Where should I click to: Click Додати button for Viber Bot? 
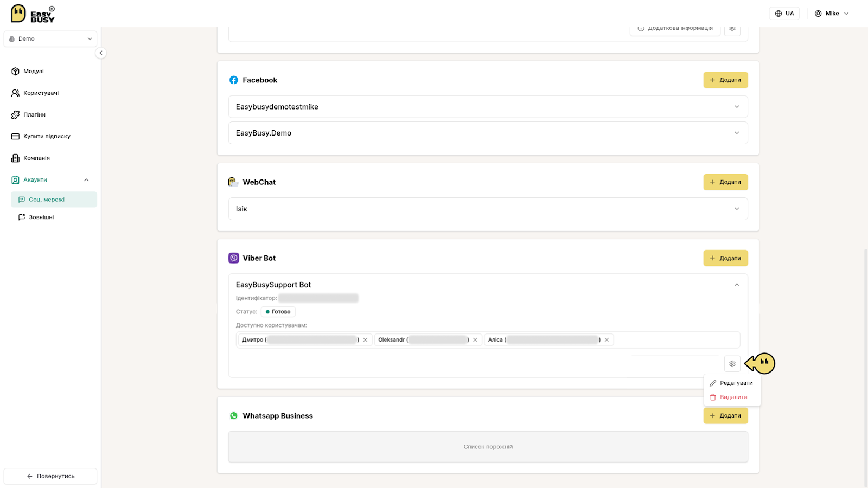coord(725,258)
